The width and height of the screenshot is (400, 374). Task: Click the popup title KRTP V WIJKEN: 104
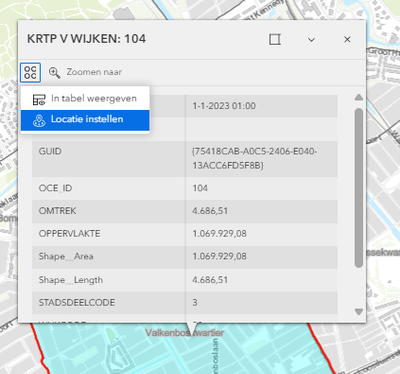(x=86, y=39)
